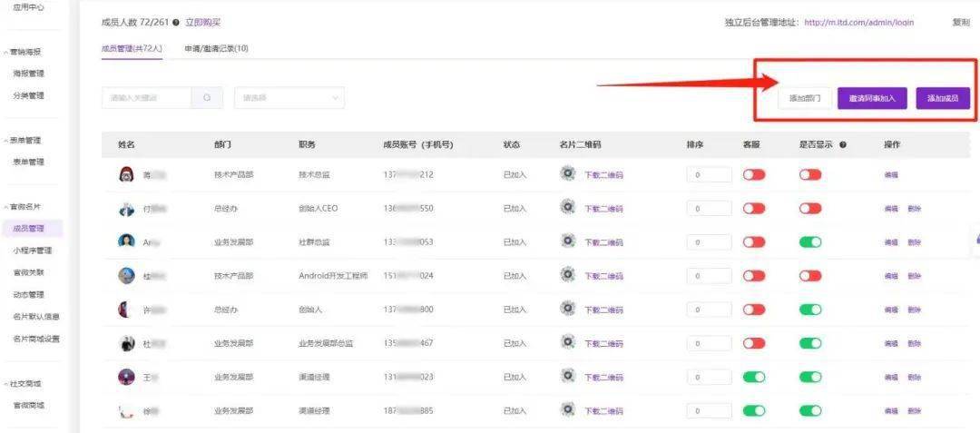Viewport: 980px width, 433px height.
Task: Click 排序 number field in 技术总监 row
Action: click(x=709, y=175)
